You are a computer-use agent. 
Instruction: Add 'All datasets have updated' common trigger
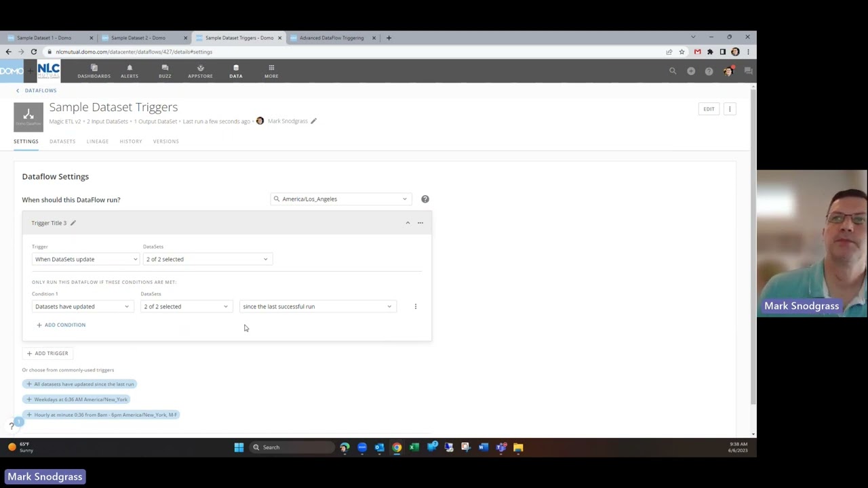click(80, 384)
